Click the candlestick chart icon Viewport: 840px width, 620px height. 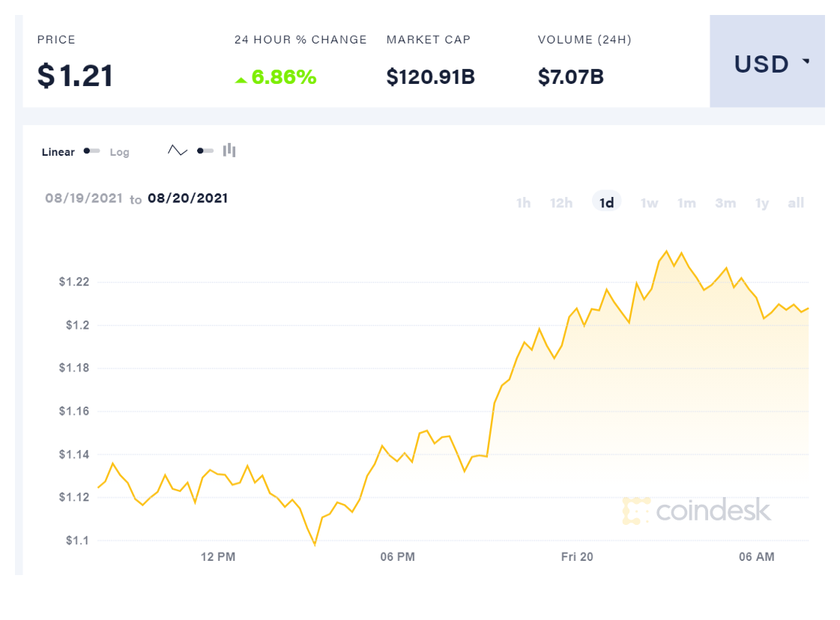click(x=229, y=151)
